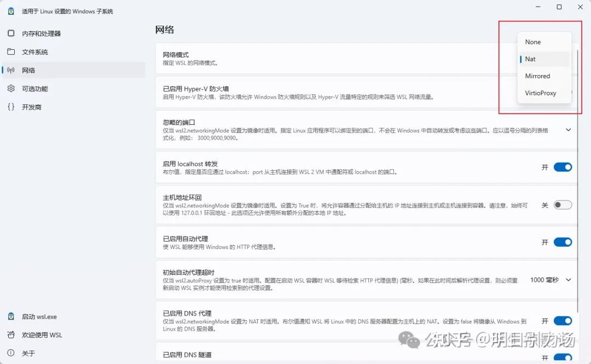The height and width of the screenshot is (364, 591).
Task: Click the 网络 page heading
Action: (x=165, y=30)
